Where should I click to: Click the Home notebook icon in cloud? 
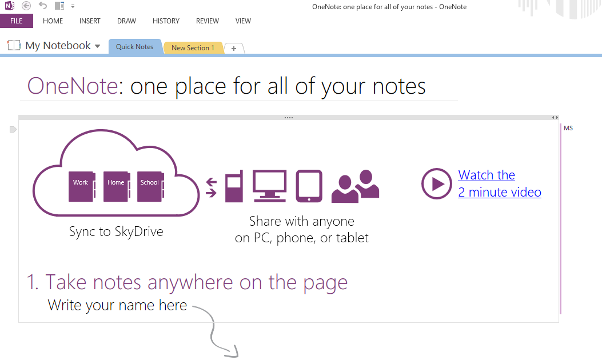(x=117, y=187)
